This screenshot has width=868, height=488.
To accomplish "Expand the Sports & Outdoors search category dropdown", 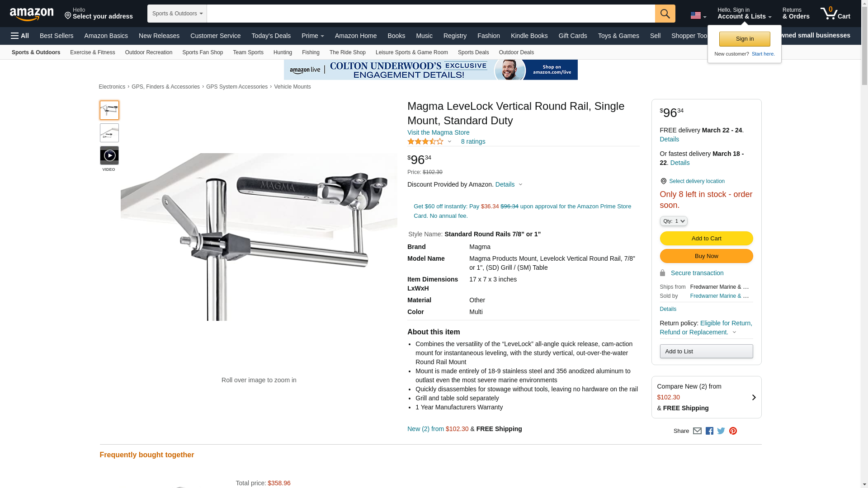I will point(177,14).
